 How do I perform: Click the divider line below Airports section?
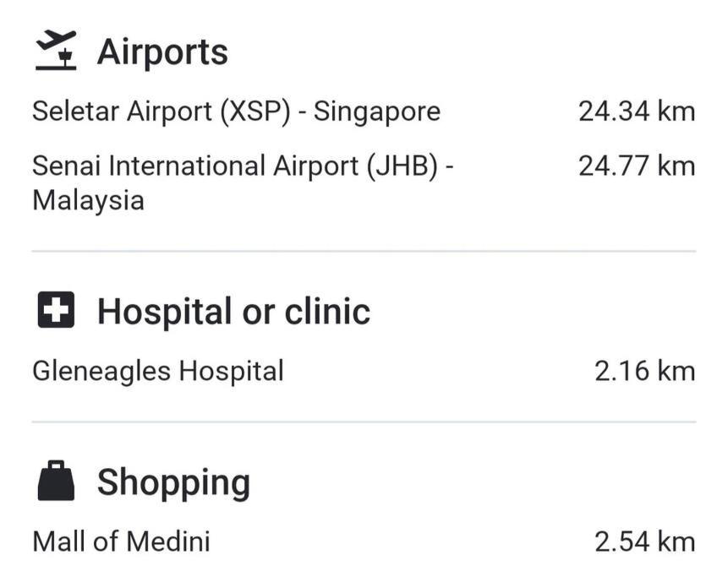(364, 252)
